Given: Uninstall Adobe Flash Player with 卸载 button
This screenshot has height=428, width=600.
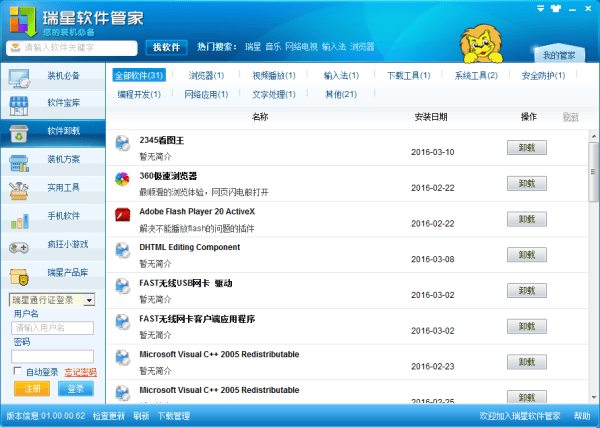Looking at the screenshot, I should click(527, 219).
